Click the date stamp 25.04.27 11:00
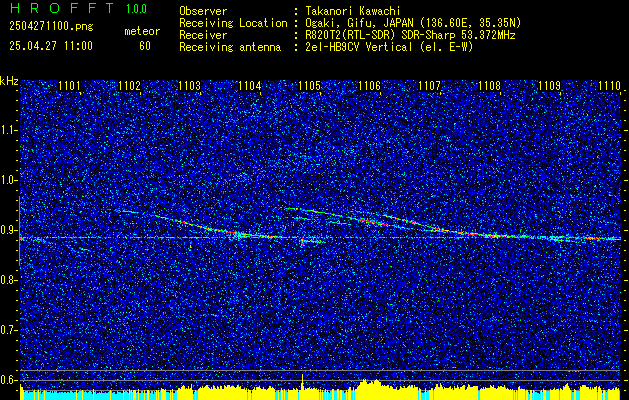This screenshot has width=629, height=400. click(51, 46)
